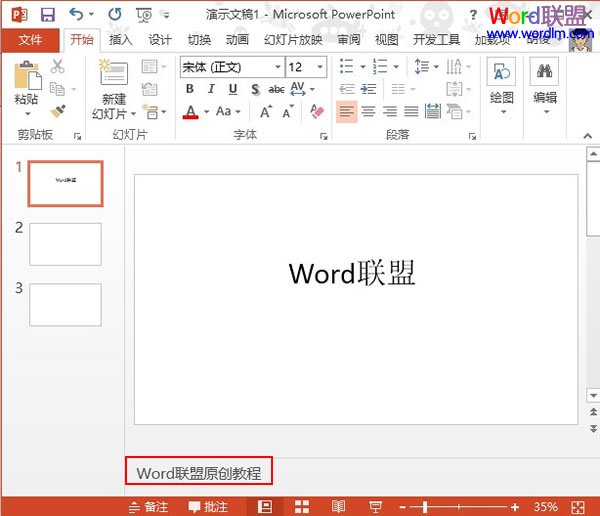
Task: Switch to 动画 Animations tab
Action: coord(237,39)
